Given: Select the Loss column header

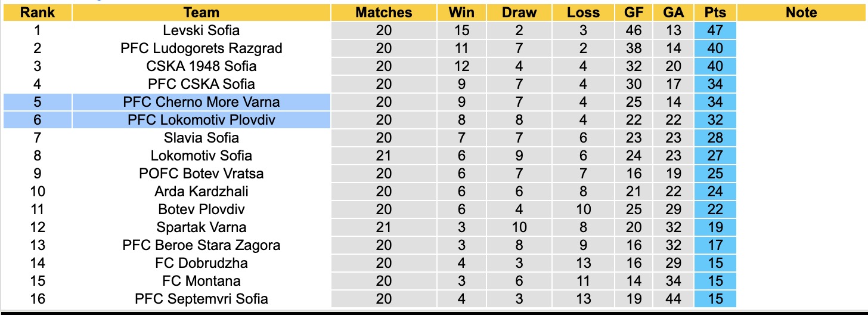Looking at the screenshot, I should click(583, 13).
